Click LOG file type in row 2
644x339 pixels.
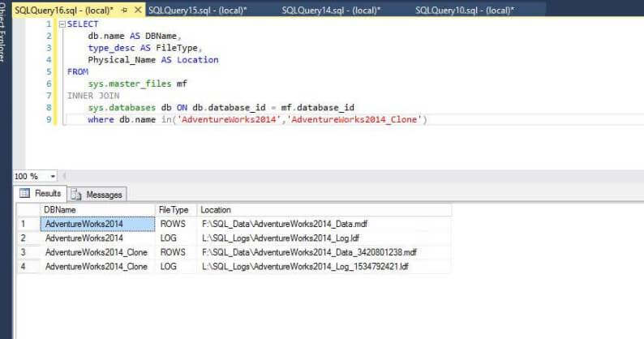coord(176,238)
